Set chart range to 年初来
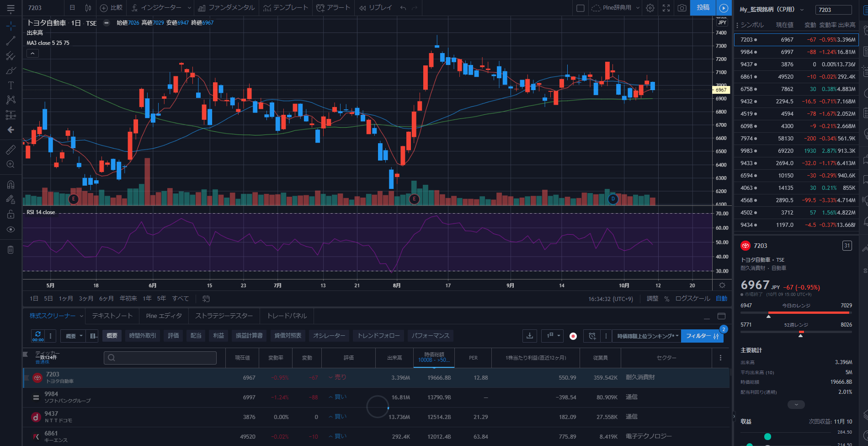 (128, 299)
